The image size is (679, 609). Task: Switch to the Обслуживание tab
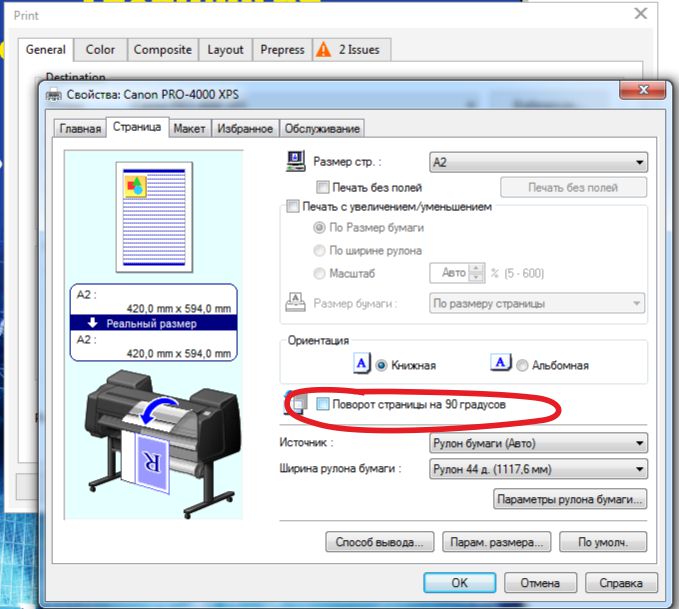coord(322,129)
